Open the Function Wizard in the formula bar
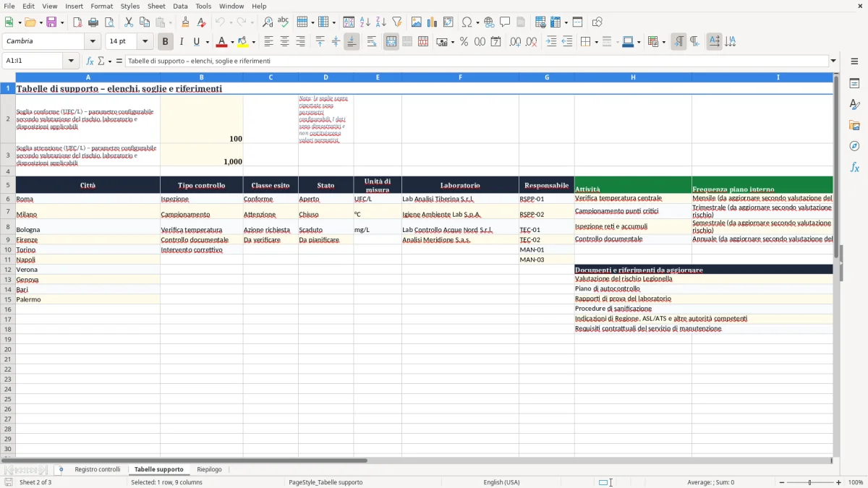The height and width of the screenshot is (488, 868). pos(90,61)
